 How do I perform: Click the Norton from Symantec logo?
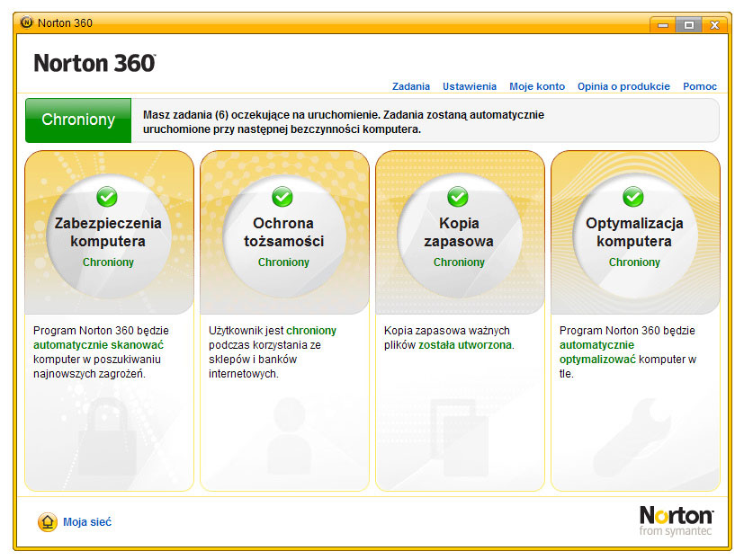676,520
